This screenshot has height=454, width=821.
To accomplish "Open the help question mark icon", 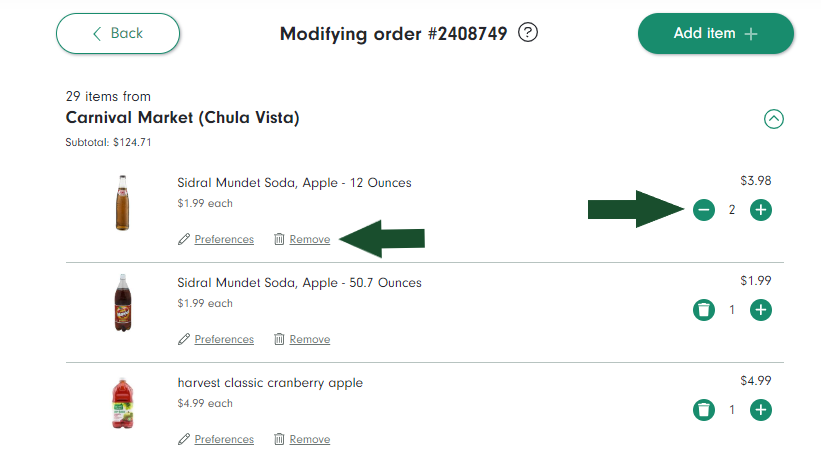I will 528,32.
